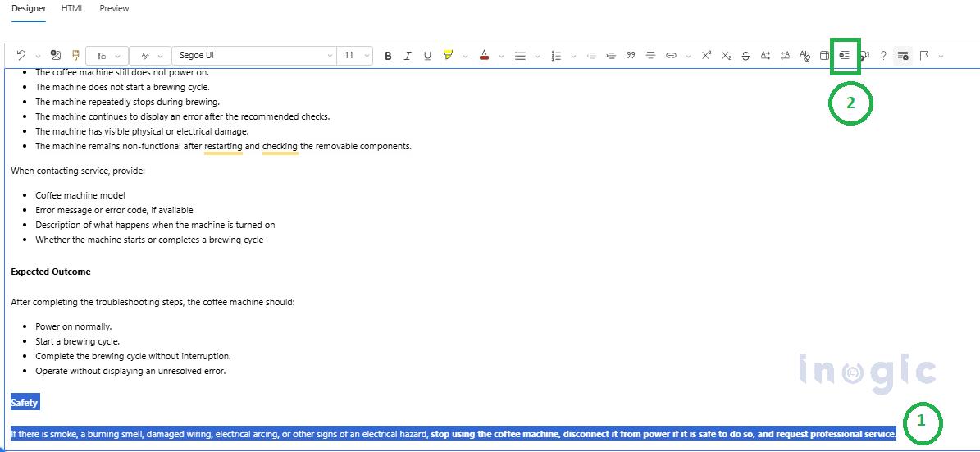The image size is (980, 452).
Task: Click the "Expected Outcome" heading
Action: pos(51,272)
